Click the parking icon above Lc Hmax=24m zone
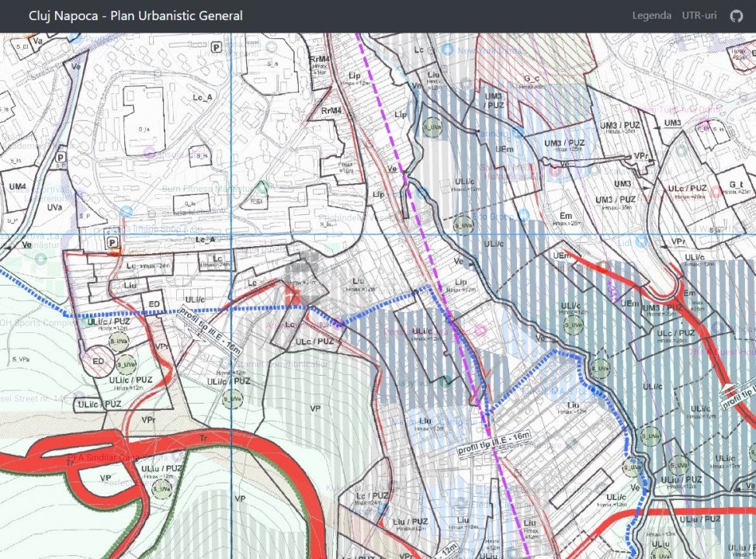 click(x=113, y=243)
